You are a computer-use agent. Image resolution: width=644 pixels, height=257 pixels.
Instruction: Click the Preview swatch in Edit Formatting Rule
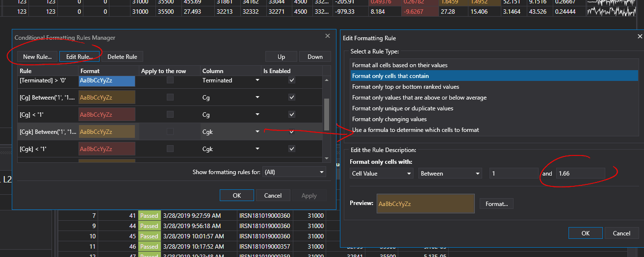coord(425,204)
